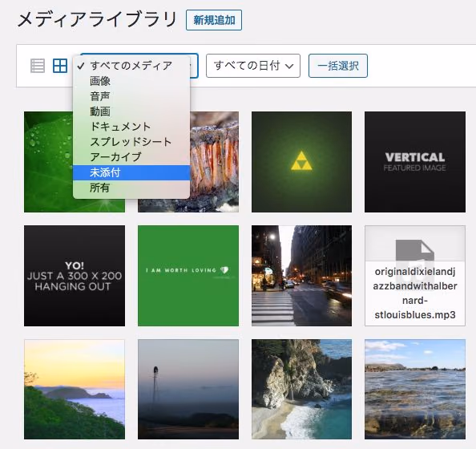Choose 所有 in the filter list
The height and width of the screenshot is (449, 476).
point(131,188)
